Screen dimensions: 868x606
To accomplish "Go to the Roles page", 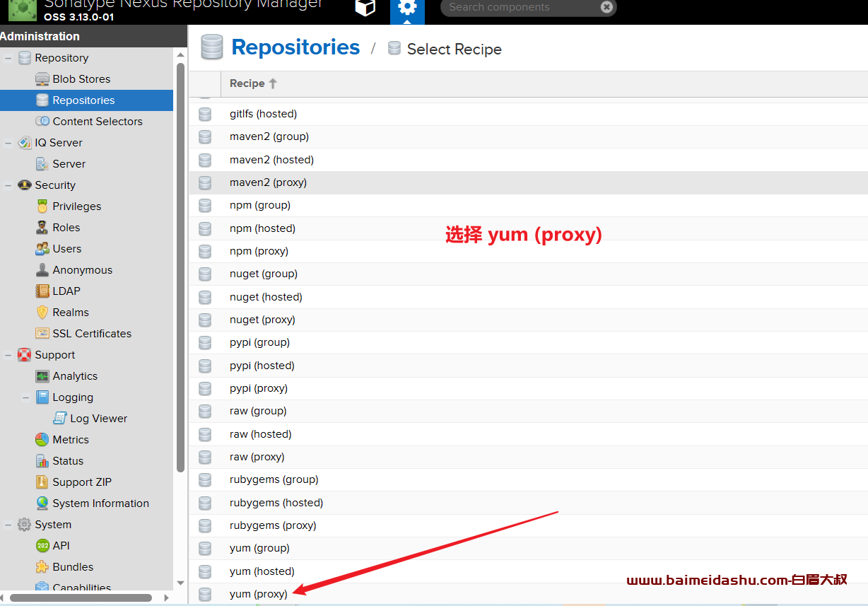I will 66,228.
